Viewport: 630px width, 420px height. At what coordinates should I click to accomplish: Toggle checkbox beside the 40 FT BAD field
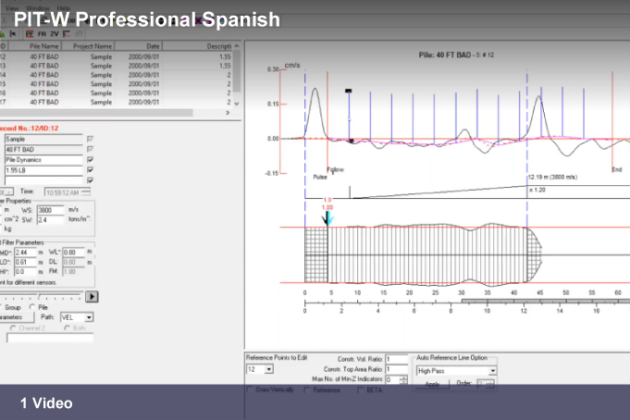[x=90, y=149]
